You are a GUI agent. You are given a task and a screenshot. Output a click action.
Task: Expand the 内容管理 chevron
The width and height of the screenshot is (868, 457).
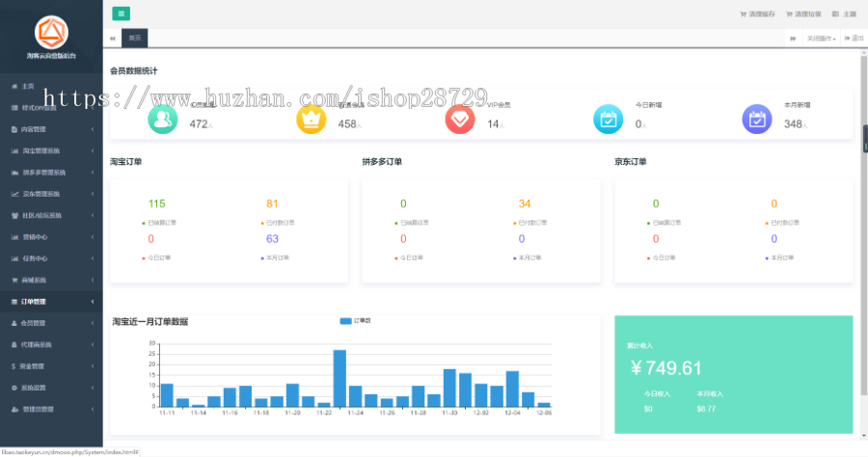(93, 129)
